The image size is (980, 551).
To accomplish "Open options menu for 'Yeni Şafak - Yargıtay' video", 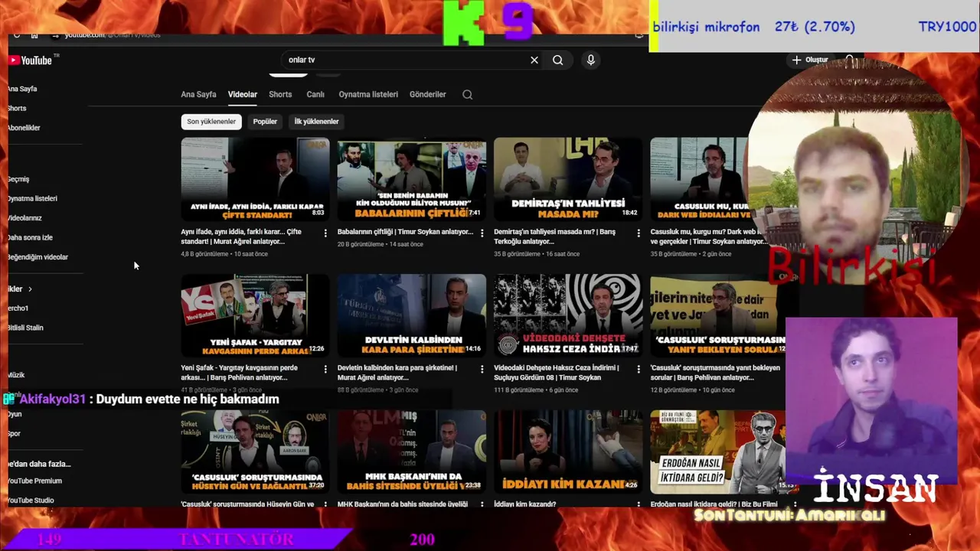I will (x=325, y=369).
